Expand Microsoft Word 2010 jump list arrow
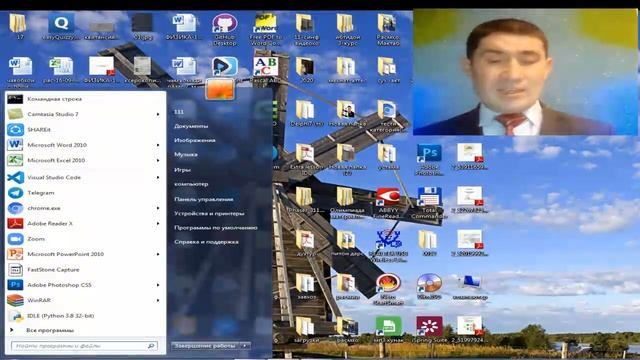This screenshot has width=640, height=360. pos(158,145)
